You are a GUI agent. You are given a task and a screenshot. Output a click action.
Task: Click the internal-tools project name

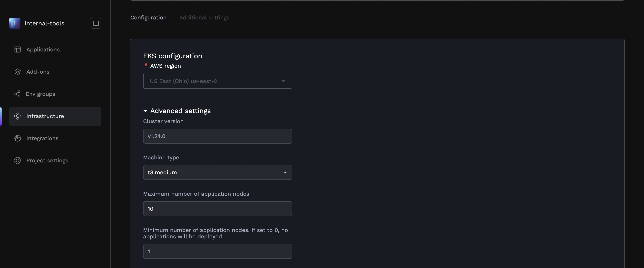(44, 23)
